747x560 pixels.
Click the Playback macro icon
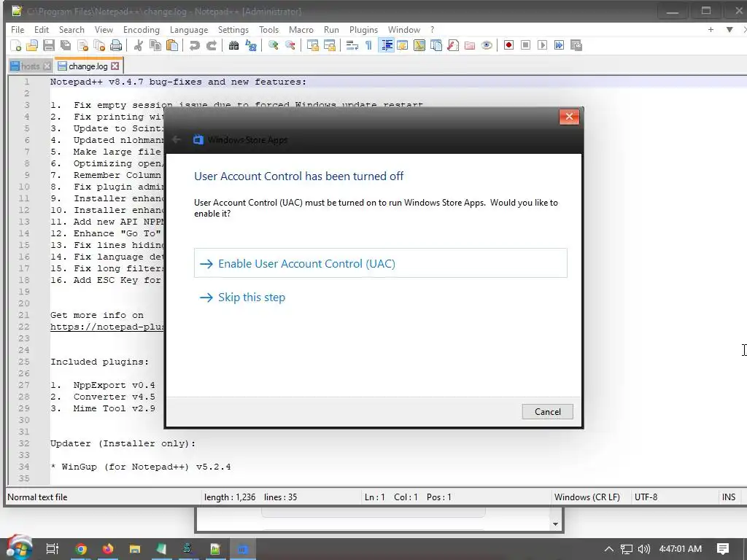[542, 45]
